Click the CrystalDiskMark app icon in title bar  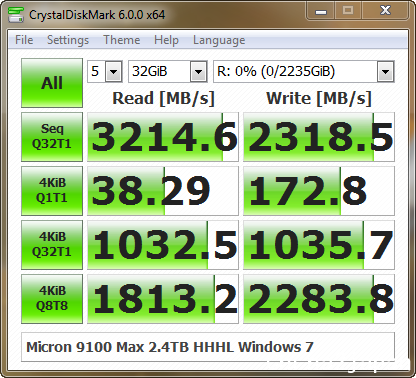click(16, 14)
